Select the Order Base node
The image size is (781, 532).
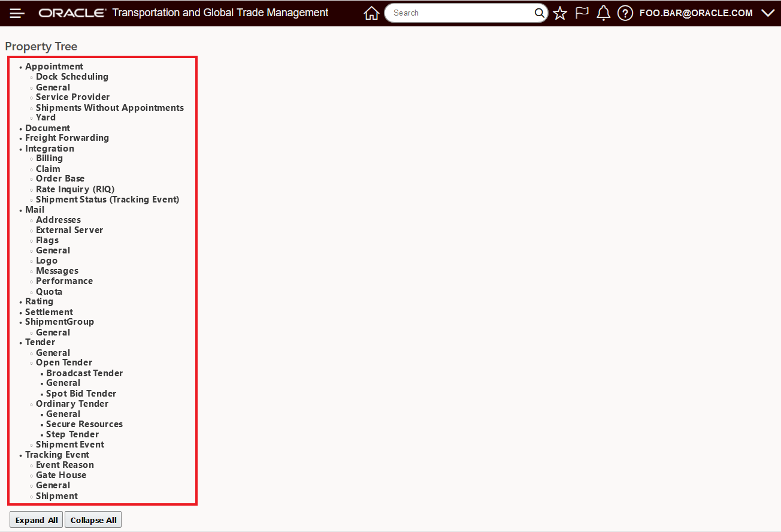point(60,179)
